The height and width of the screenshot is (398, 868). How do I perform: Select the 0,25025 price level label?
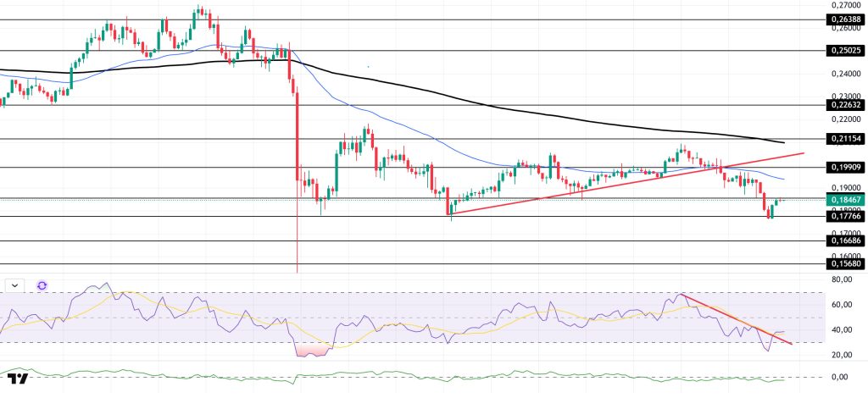point(843,51)
